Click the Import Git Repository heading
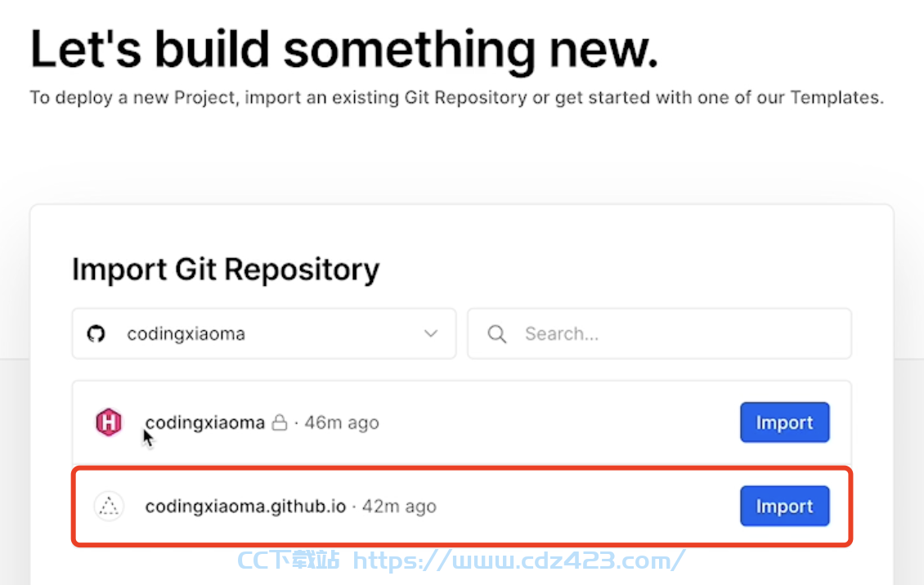Image resolution: width=924 pixels, height=585 pixels. 226,270
